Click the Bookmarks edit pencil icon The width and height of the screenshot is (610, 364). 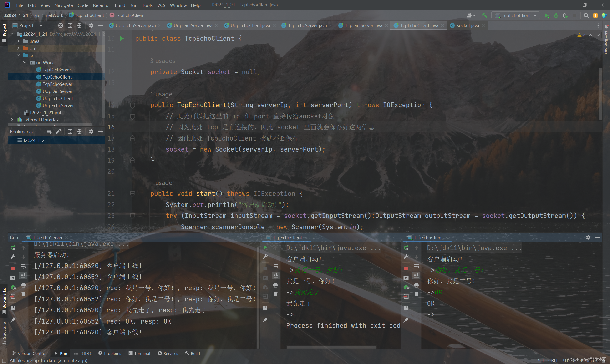coord(58,132)
